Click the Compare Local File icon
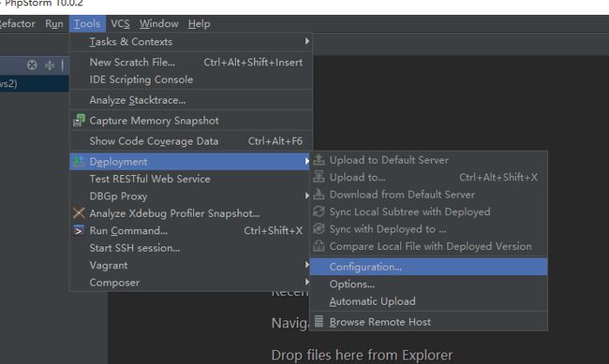Image resolution: width=609 pixels, height=364 pixels. tap(319, 246)
